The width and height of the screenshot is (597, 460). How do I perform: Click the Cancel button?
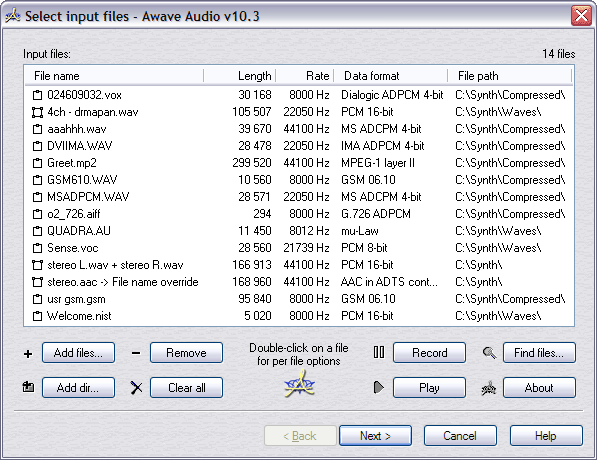coord(460,436)
